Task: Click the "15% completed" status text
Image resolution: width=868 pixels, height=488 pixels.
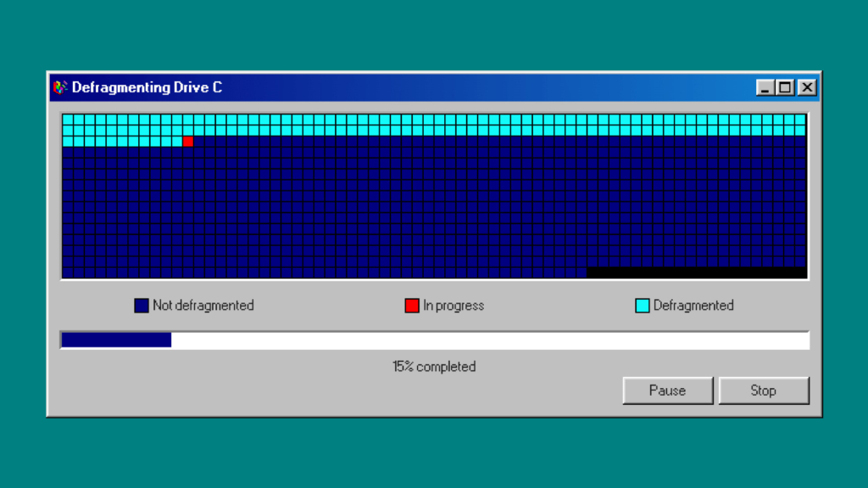Action: (434, 367)
